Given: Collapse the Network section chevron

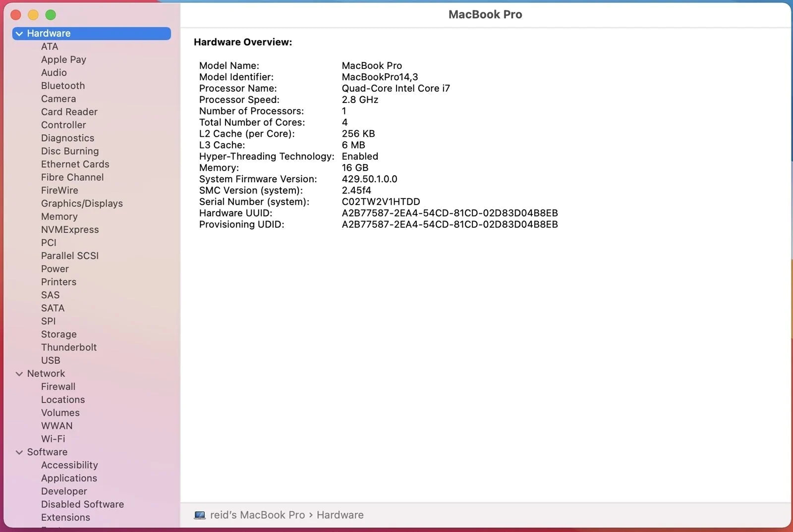Looking at the screenshot, I should (19, 374).
